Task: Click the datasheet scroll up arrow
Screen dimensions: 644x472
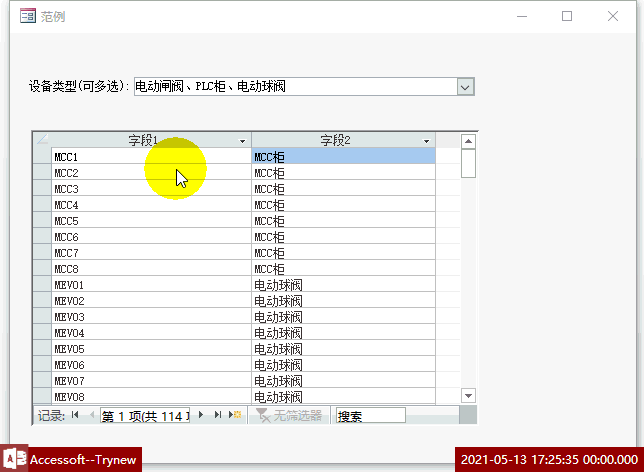Action: tap(468, 141)
